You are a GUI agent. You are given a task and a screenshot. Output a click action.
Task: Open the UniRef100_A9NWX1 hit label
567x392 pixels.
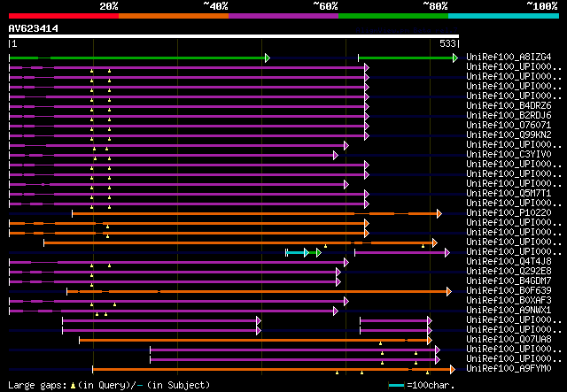pos(509,310)
